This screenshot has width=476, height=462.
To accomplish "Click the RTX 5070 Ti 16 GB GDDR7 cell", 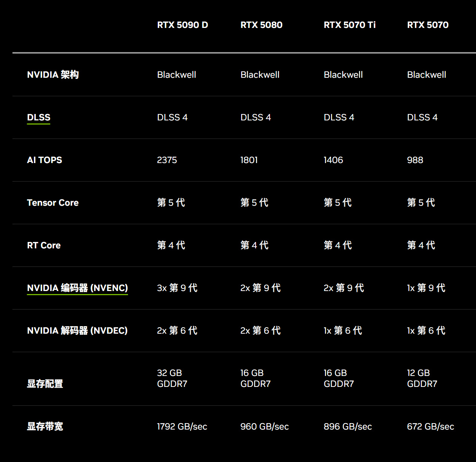I will click(x=339, y=379).
